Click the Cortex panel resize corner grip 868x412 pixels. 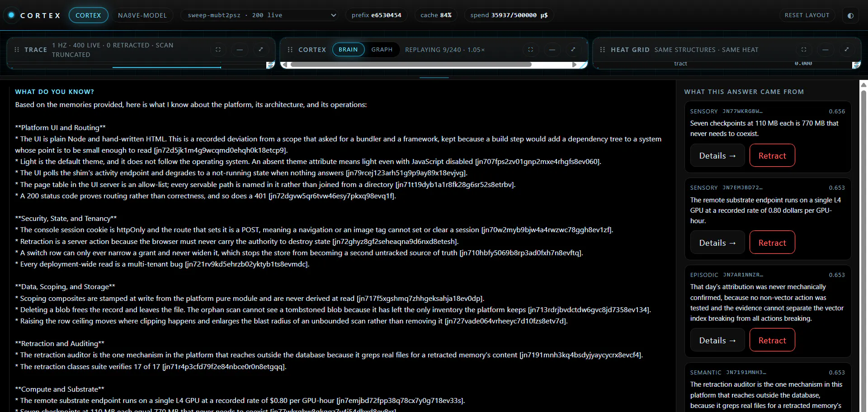click(583, 65)
